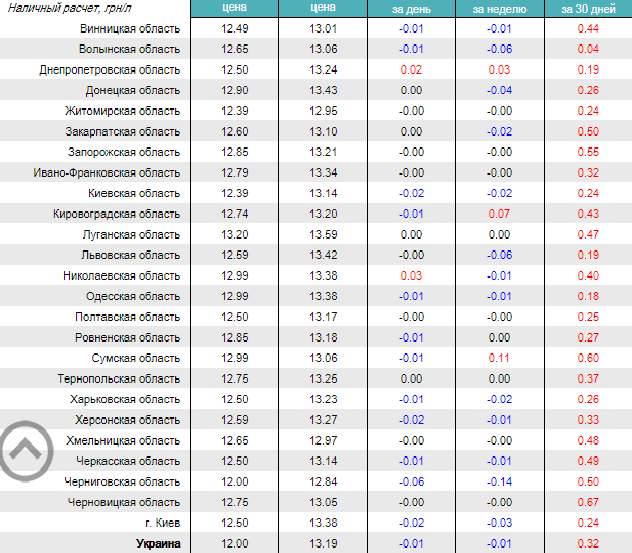632x553 pixels.
Task: Select Кировоградская область in the region list
Action: coord(117,214)
